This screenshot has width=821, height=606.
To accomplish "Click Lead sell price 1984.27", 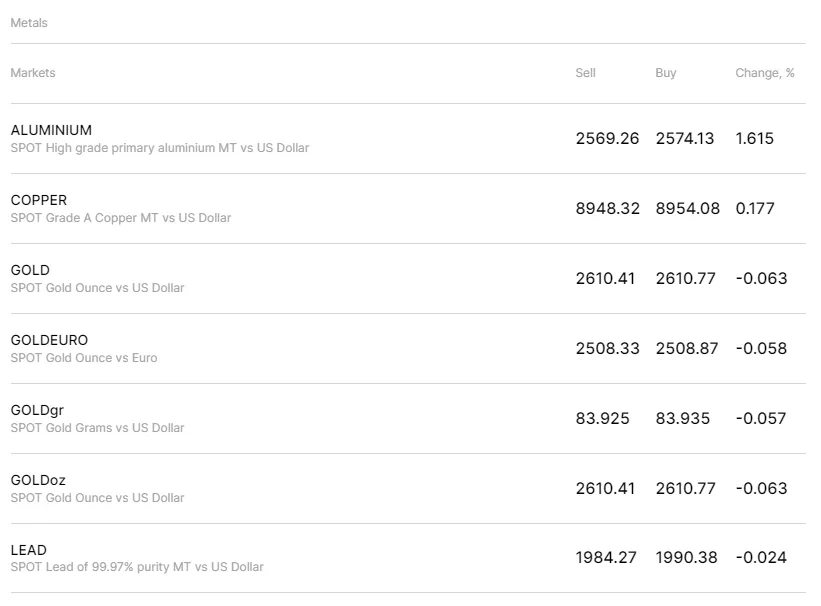I will [x=606, y=557].
